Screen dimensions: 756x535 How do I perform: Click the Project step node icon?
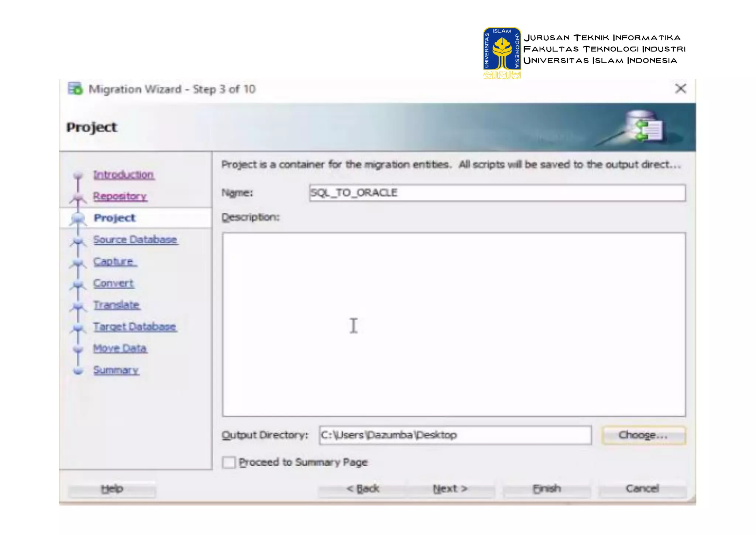click(78, 218)
